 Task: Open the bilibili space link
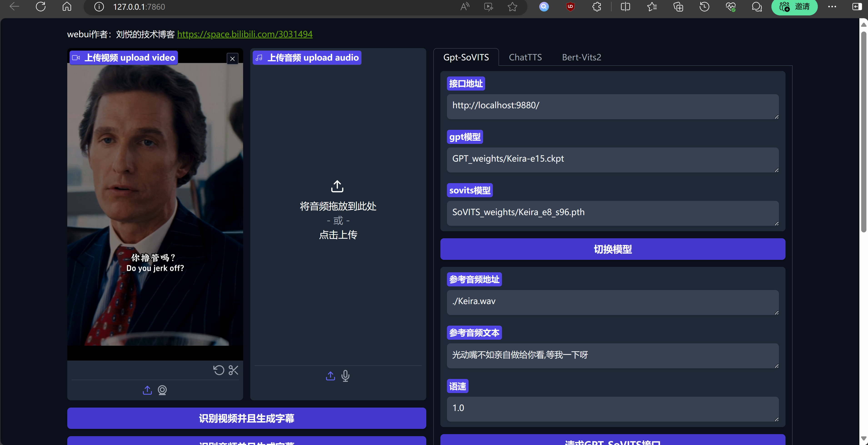pos(245,34)
